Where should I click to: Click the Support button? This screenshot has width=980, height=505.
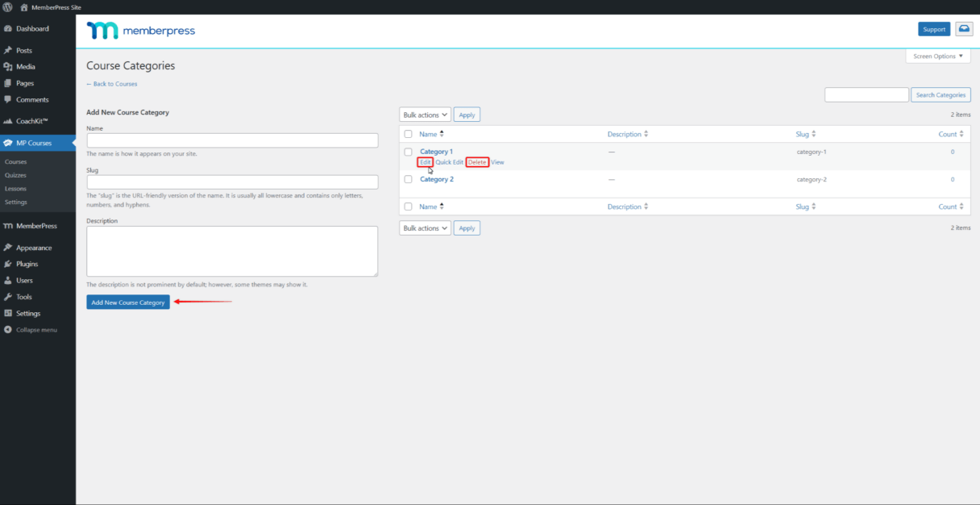[934, 29]
